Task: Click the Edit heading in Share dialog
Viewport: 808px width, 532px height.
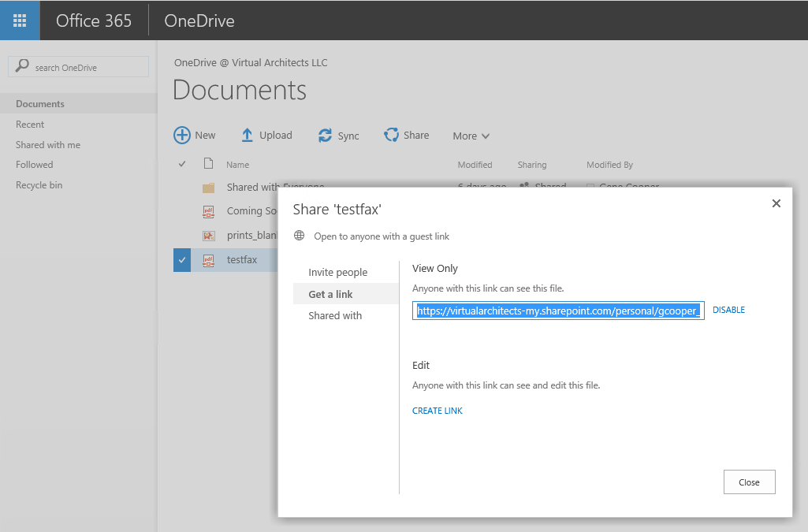Action: coord(420,365)
